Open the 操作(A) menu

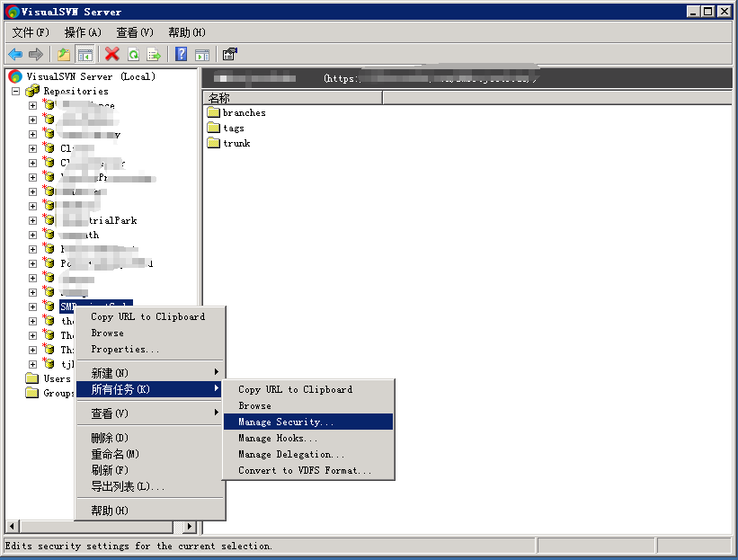click(83, 32)
